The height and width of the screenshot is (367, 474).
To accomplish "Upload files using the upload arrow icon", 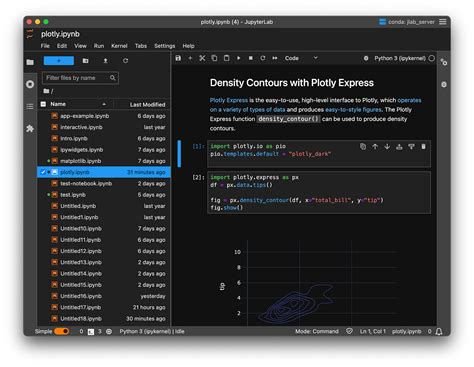I will coord(105,61).
